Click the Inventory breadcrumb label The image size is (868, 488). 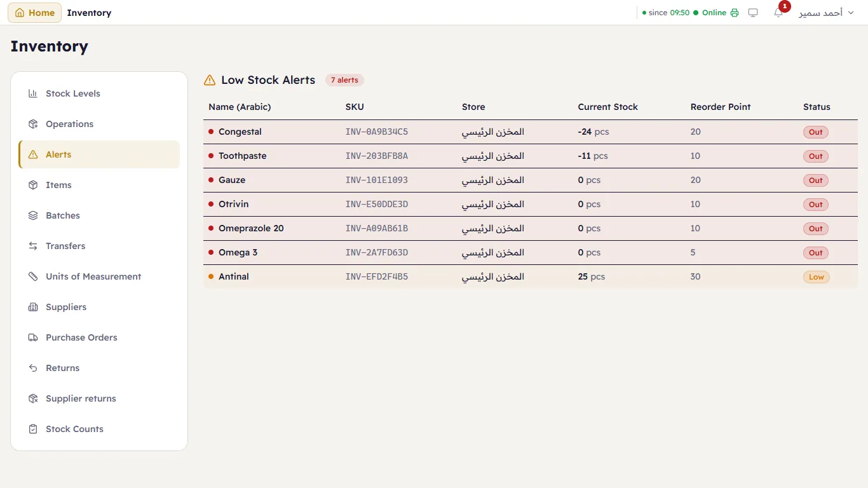coord(89,13)
